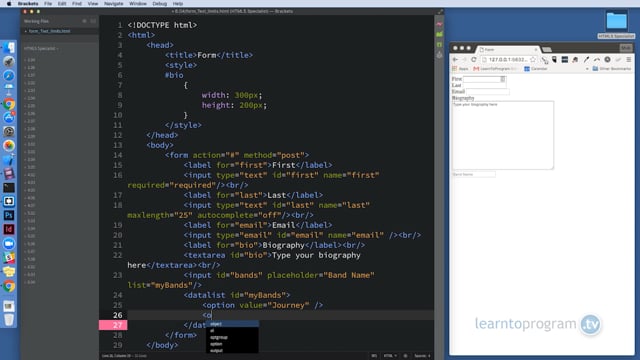Open a new tab in Chrome
The width and height of the screenshot is (640, 360).
(547, 49)
